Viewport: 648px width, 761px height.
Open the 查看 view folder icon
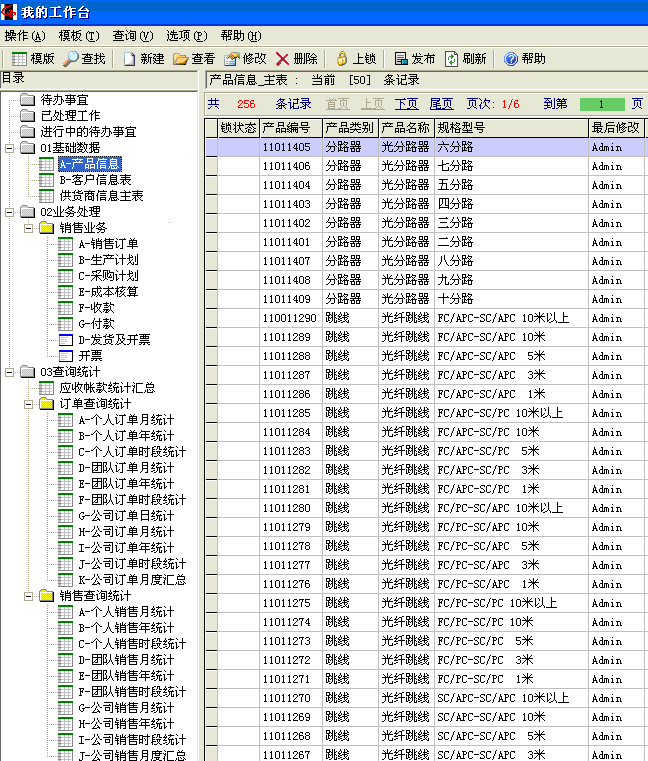pyautogui.click(x=180, y=59)
